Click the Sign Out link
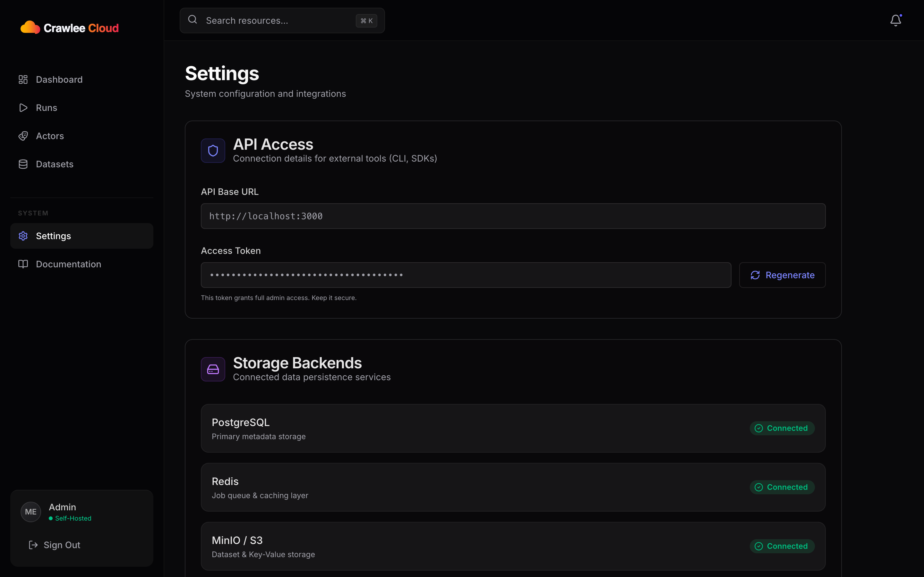924x577 pixels. click(x=62, y=545)
